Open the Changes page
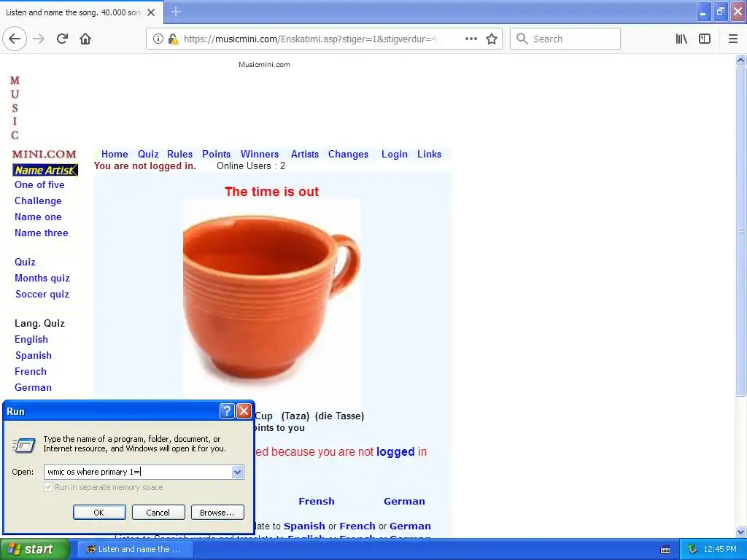This screenshot has width=747, height=560. pos(348,155)
